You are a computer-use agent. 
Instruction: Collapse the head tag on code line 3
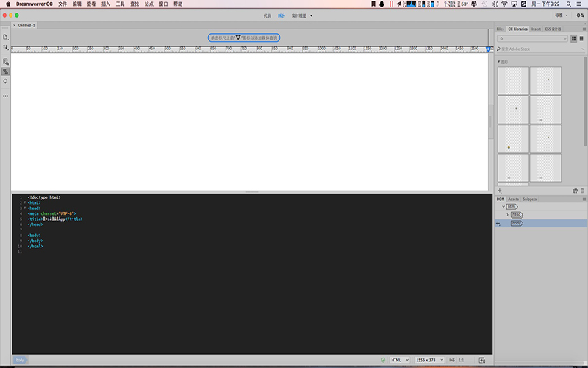(25, 208)
